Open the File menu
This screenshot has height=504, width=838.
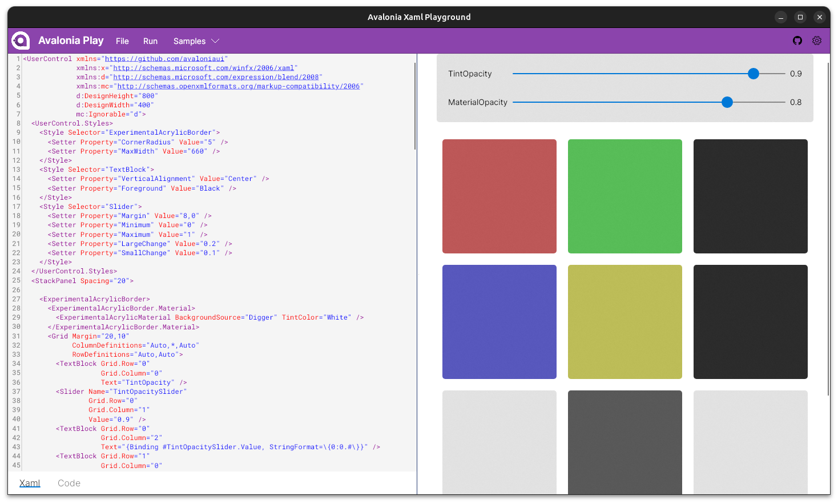[x=122, y=41]
